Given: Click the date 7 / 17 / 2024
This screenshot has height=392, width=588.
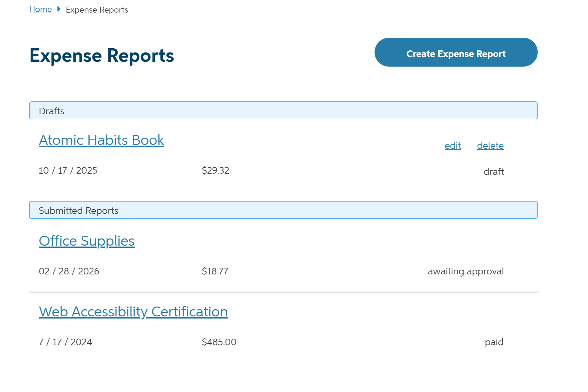Looking at the screenshot, I should click(x=65, y=342).
